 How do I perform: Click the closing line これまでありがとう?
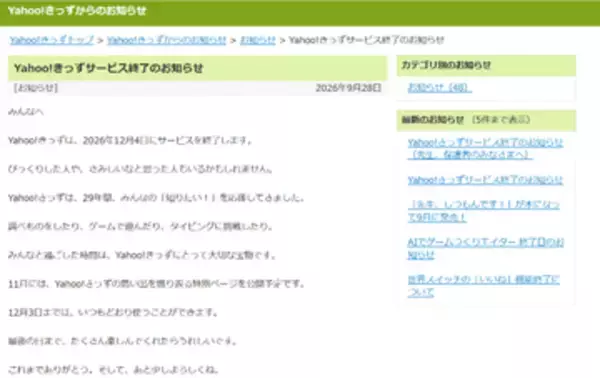click(113, 370)
